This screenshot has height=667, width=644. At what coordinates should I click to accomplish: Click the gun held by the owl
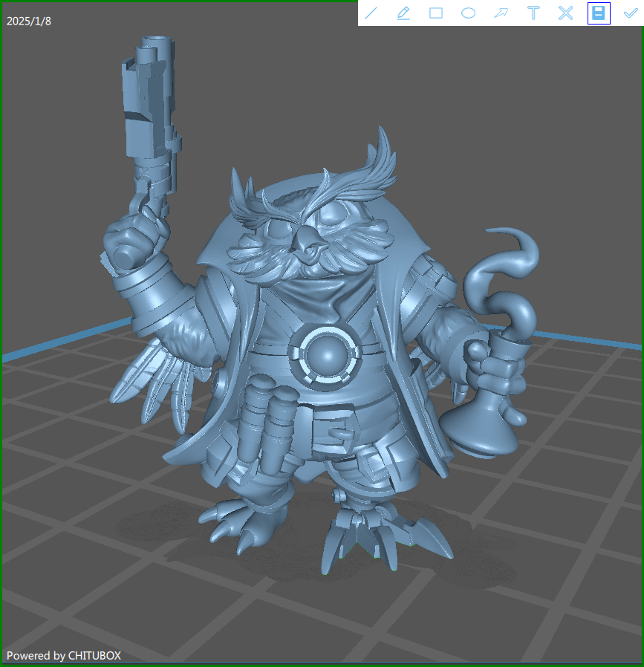coord(151,119)
